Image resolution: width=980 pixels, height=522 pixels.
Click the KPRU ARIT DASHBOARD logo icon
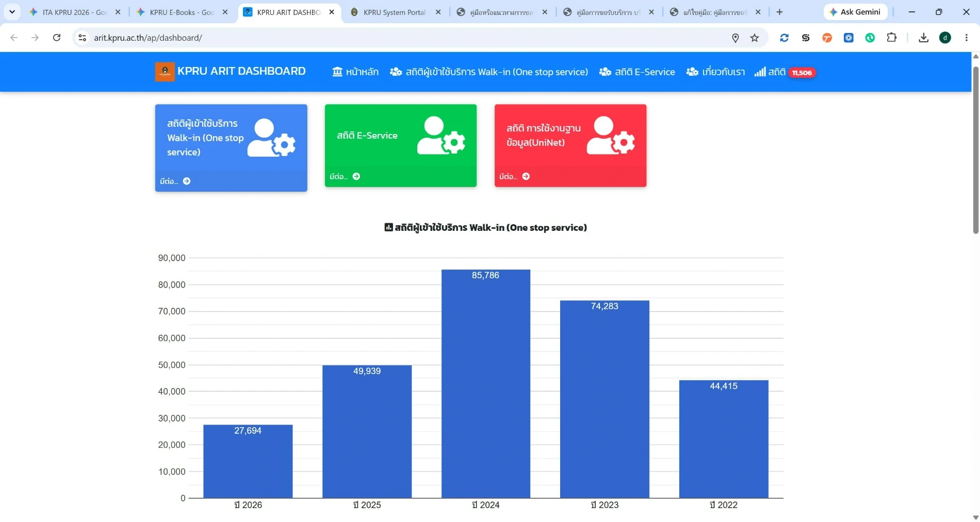click(x=165, y=72)
